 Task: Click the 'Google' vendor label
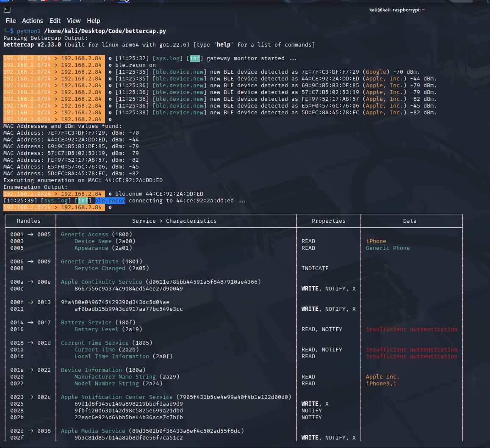(376, 72)
